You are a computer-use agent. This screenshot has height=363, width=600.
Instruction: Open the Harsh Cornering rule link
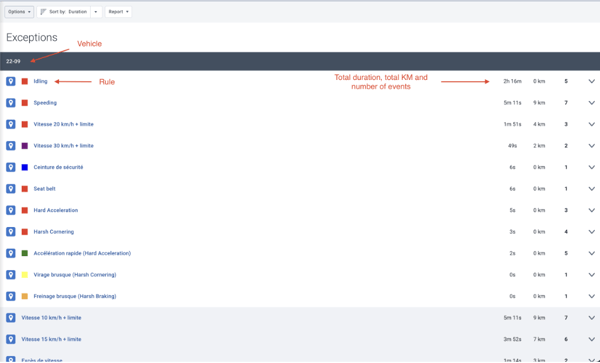[x=54, y=232]
